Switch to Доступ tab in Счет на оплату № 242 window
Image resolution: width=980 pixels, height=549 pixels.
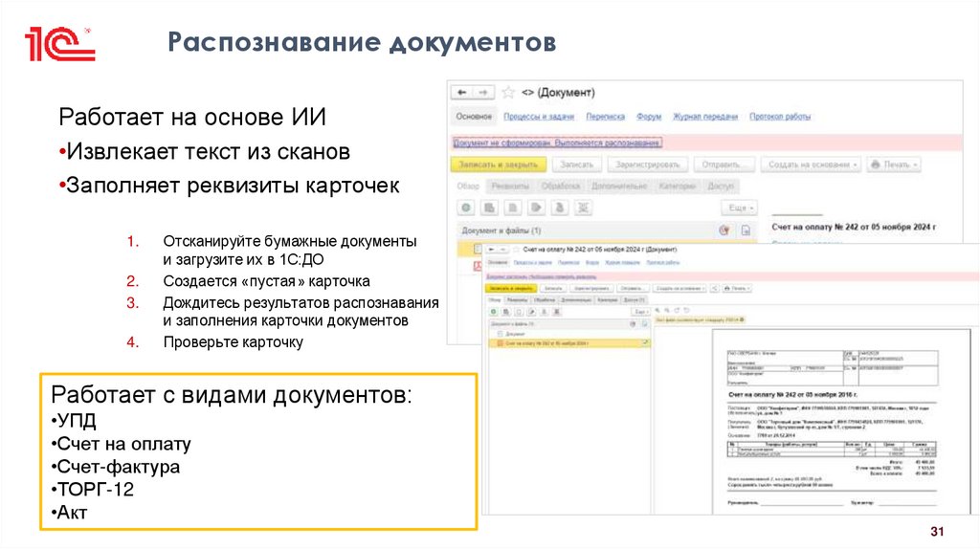(x=634, y=299)
